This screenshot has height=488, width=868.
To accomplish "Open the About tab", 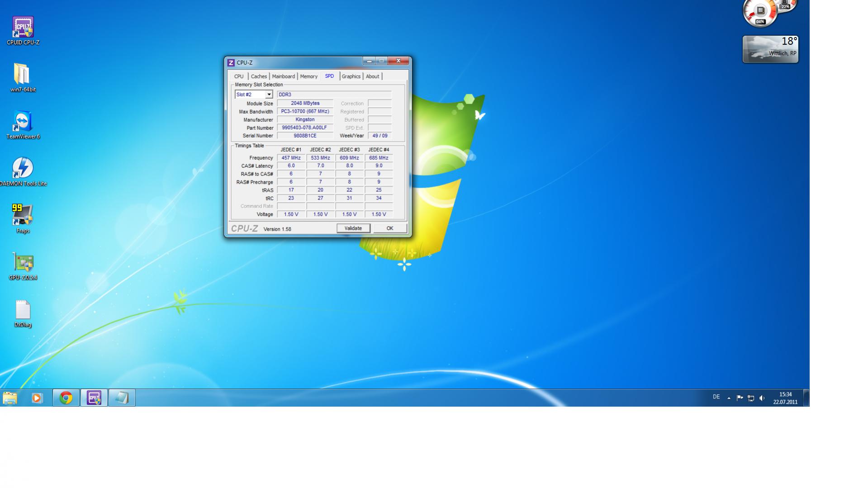I will coord(373,76).
